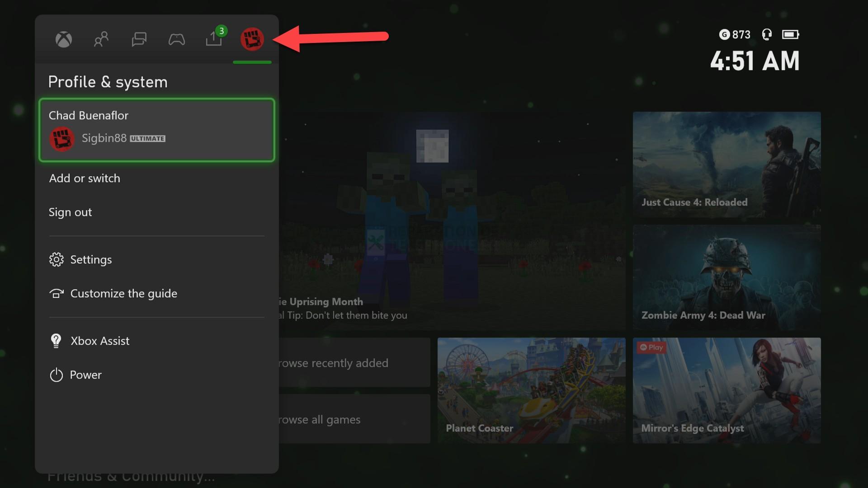This screenshot has width=868, height=488.
Task: Open the People tab icon
Action: [101, 39]
